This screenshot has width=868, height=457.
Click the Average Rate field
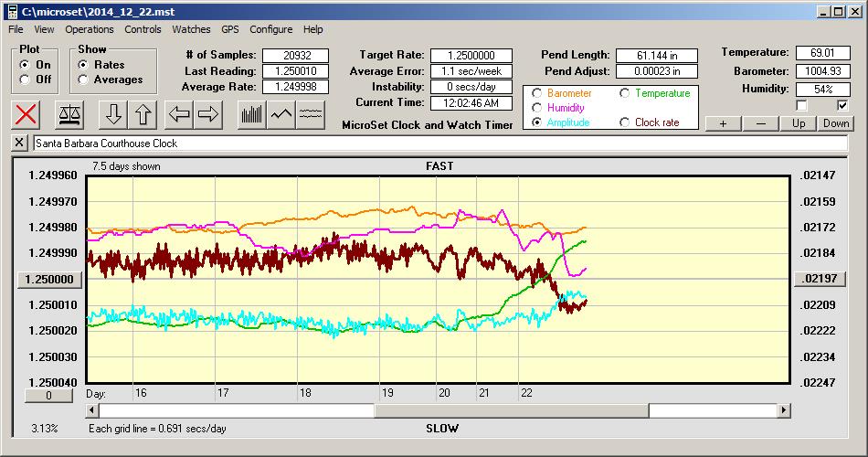296,87
